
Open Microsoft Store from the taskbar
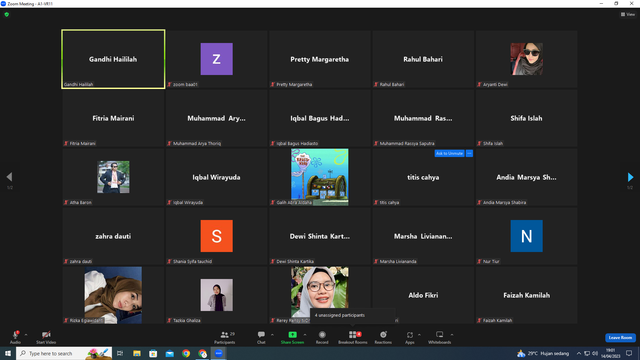[x=153, y=353]
